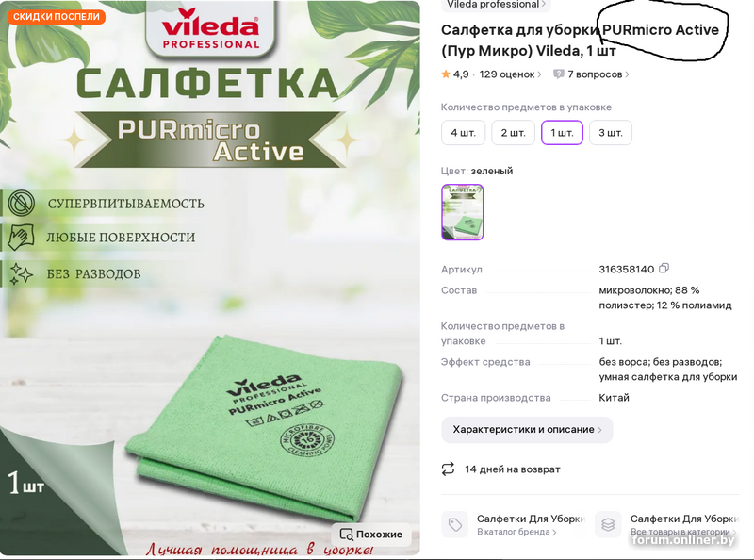Viewport: 754px width, 560px height.
Task: Copy article number 316358140 icon
Action: pos(664,269)
